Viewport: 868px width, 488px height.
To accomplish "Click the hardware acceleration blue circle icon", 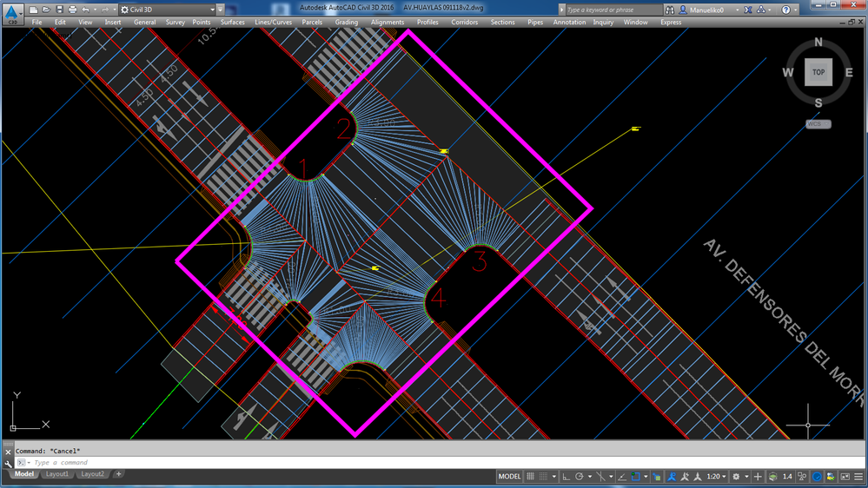I will coord(817,477).
